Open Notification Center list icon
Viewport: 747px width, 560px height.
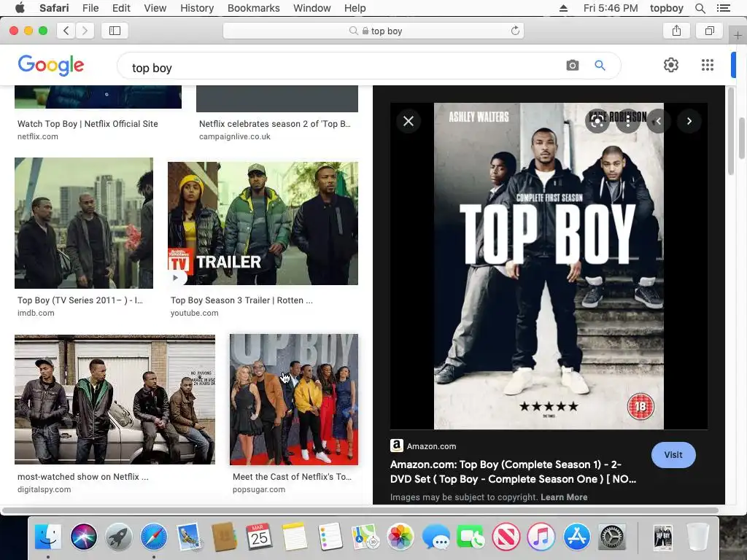tap(723, 8)
